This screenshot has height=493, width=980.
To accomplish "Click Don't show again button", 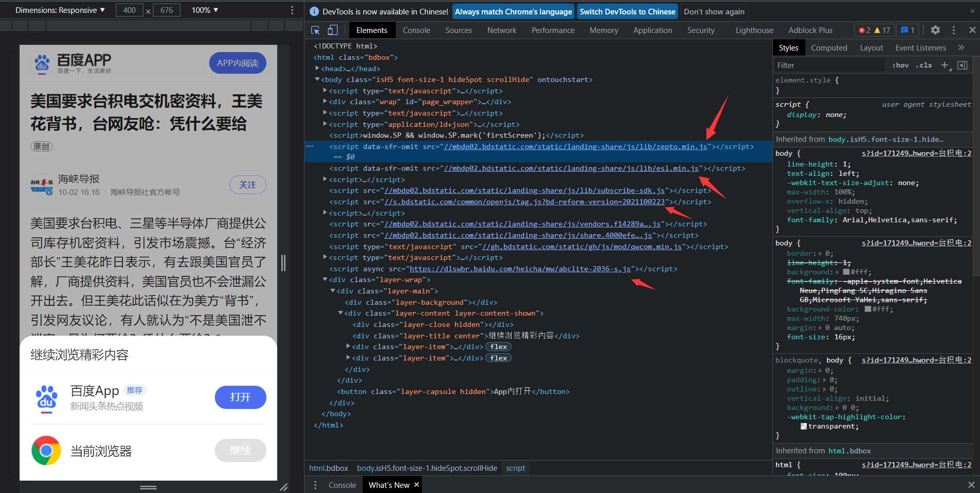I will pyautogui.click(x=714, y=12).
